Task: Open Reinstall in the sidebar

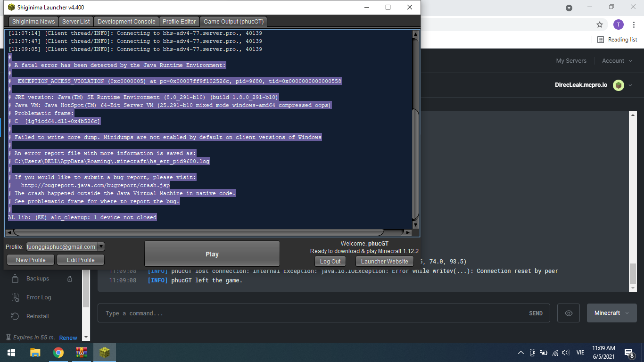Action: pos(38,316)
